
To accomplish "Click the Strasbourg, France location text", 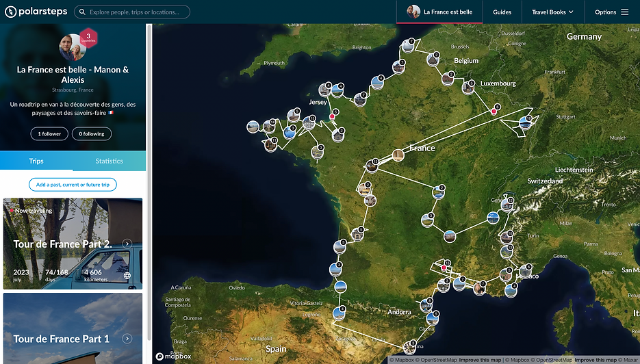I will point(73,90).
